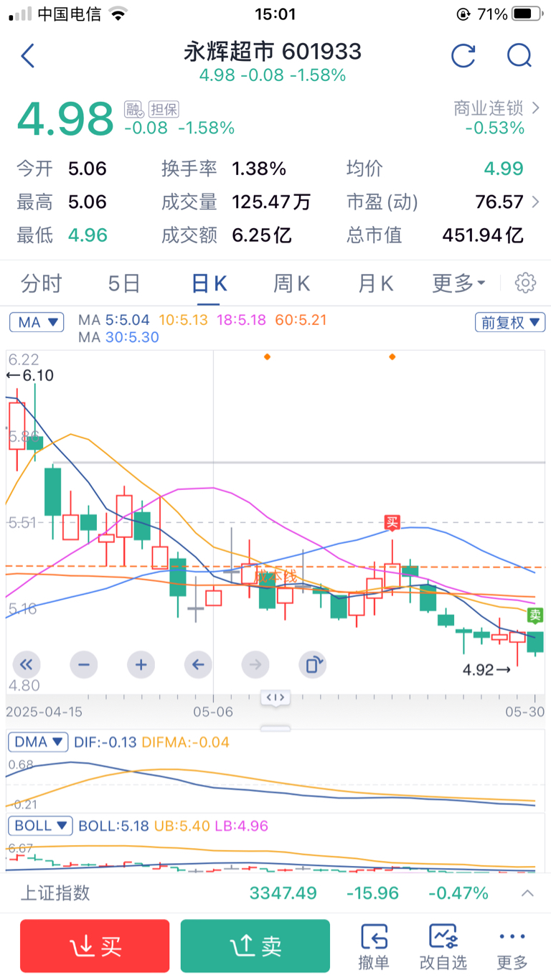The height and width of the screenshot is (980, 551).
Task: Tap the MA 30:5.30 label
Action: pyautogui.click(x=119, y=337)
